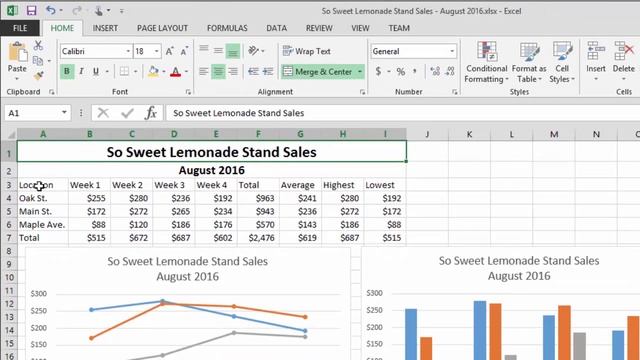640x360 pixels.
Task: Switch to the REVIEW tab
Action: pyautogui.click(x=319, y=28)
